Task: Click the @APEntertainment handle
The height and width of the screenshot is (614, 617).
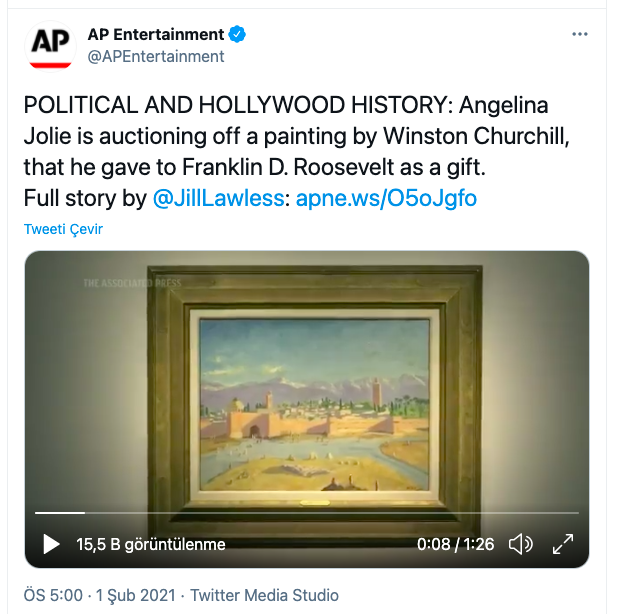Action: (156, 57)
